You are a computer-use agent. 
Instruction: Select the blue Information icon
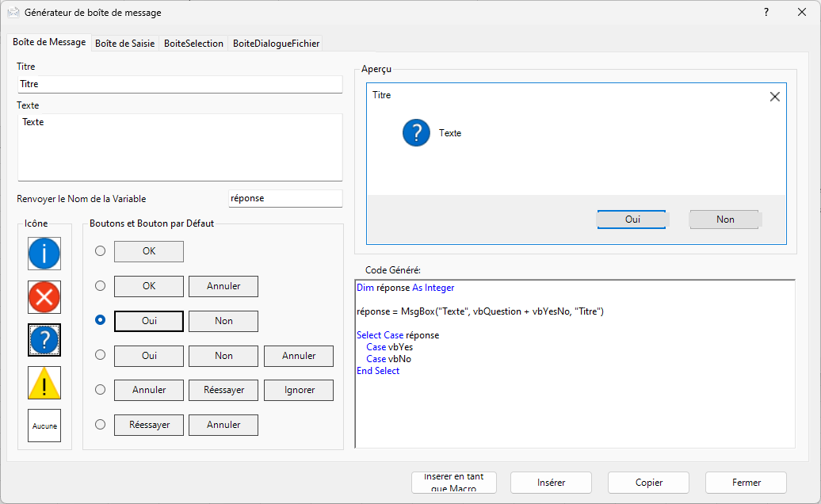pos(44,254)
